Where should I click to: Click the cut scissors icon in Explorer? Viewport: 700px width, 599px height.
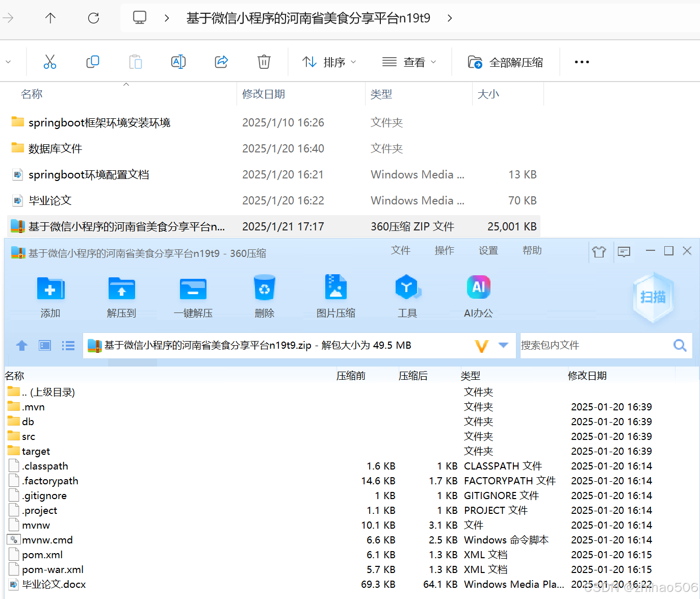49,61
